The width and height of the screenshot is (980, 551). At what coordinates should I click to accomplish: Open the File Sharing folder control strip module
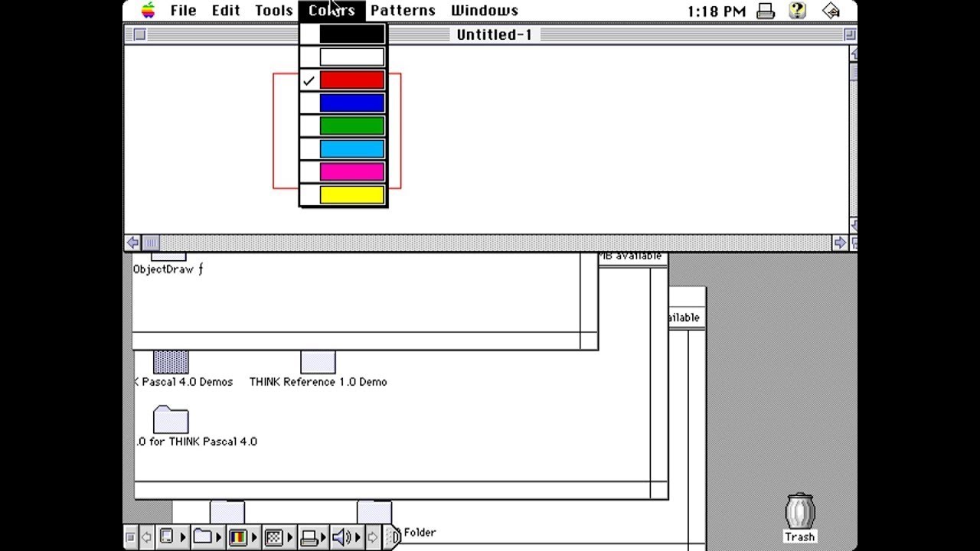click(x=207, y=537)
